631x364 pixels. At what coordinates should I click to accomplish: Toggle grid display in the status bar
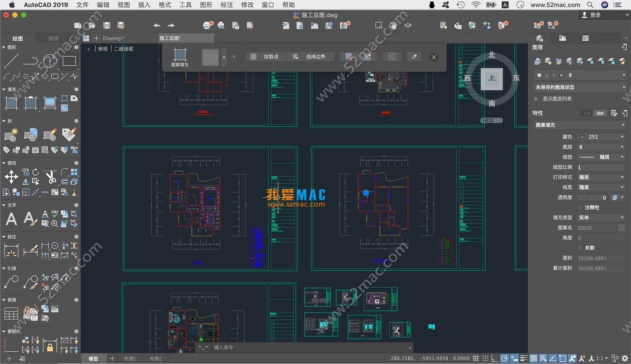[476, 358]
